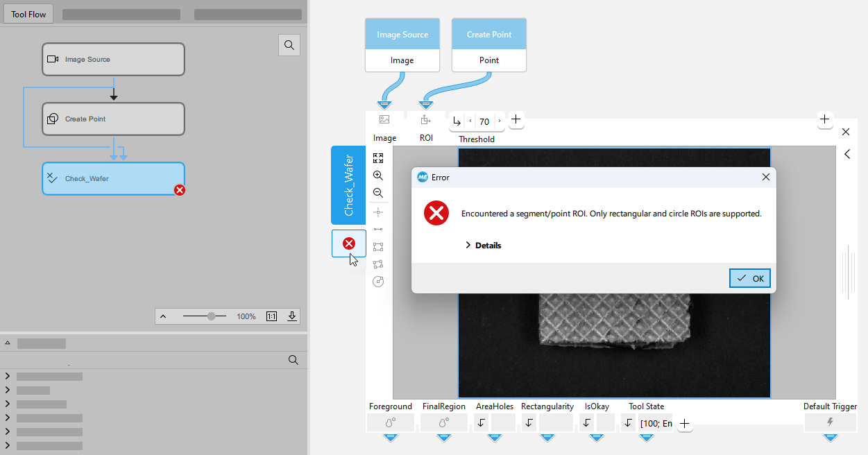Viewport: 868px width, 455px height.
Task: Expand the first collapsed tree row in lower panel
Action: (8, 377)
